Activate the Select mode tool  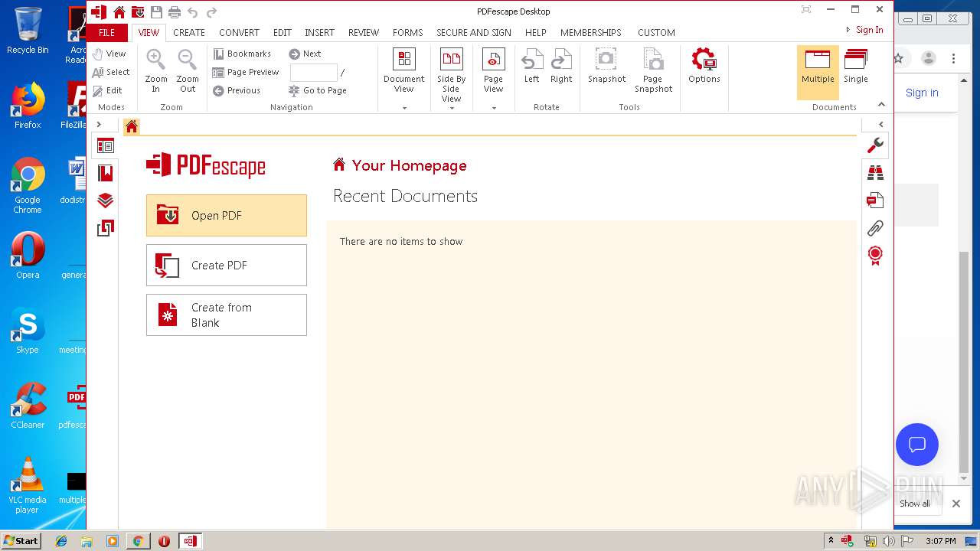tap(111, 72)
